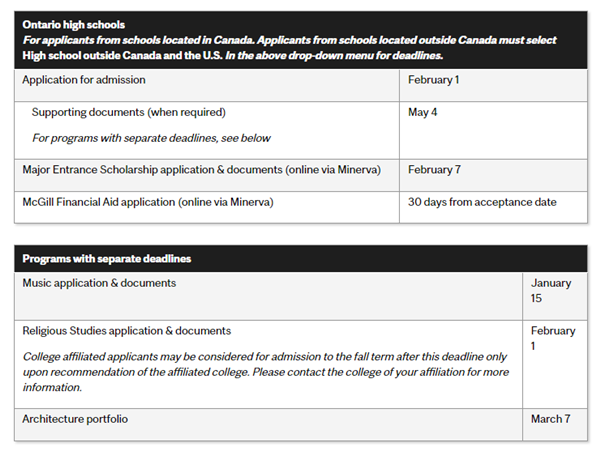This screenshot has height=455, width=600.
Task: Select the 'Application for admission' row label
Action: click(84, 80)
